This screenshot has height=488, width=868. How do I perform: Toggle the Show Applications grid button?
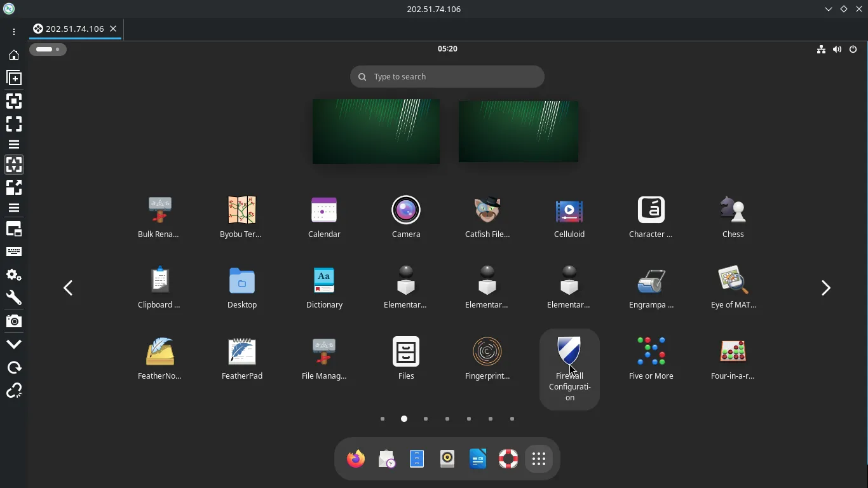point(539,459)
